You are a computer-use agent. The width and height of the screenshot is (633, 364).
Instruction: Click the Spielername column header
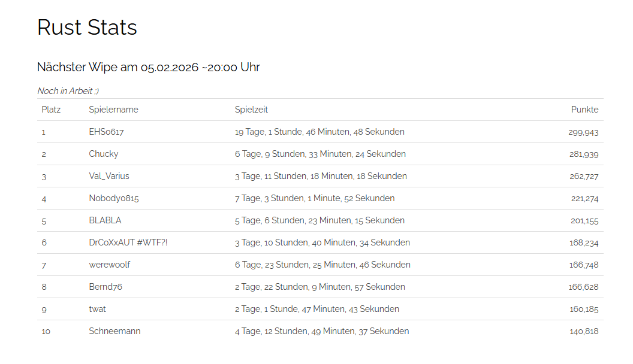tap(113, 110)
